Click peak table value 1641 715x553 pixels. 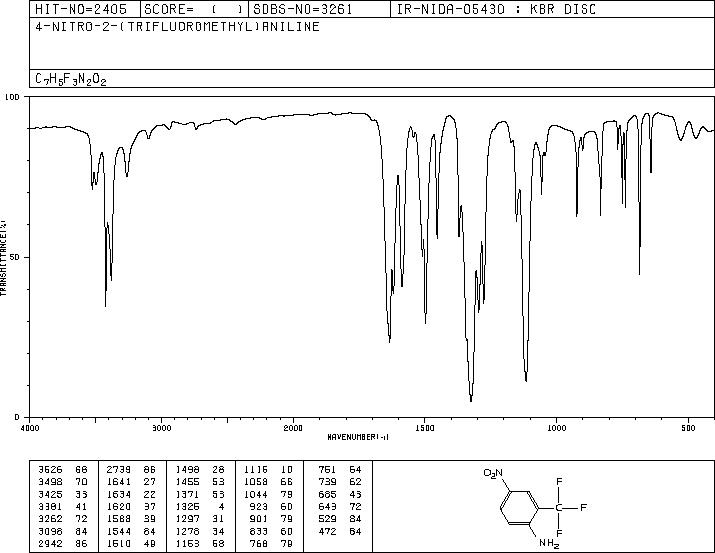coord(119,482)
